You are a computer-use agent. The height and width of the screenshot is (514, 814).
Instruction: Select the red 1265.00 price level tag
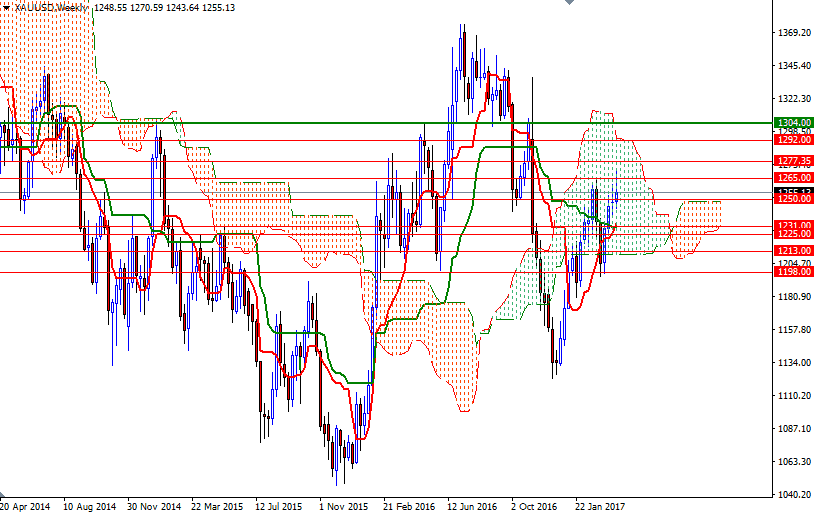[x=792, y=178]
